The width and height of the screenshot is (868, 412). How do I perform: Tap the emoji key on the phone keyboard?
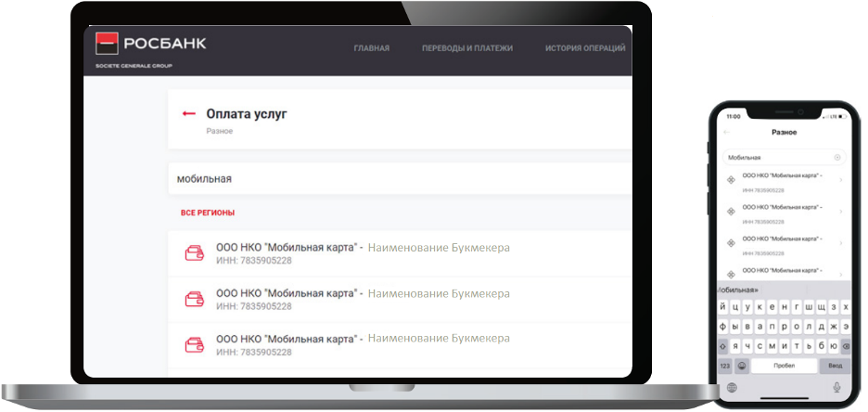click(742, 366)
